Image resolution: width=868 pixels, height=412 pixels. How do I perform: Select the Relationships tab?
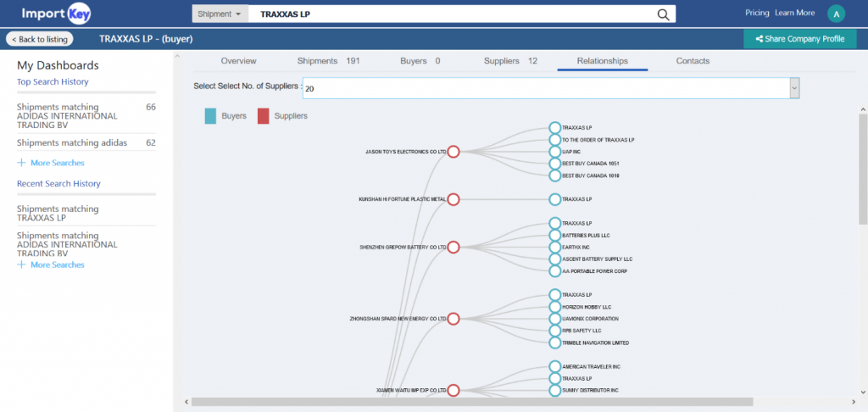click(x=603, y=61)
